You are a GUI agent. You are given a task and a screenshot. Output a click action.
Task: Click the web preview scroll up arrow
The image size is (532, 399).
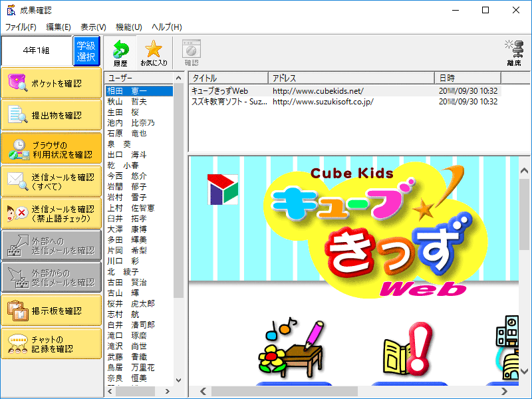pos(525,171)
